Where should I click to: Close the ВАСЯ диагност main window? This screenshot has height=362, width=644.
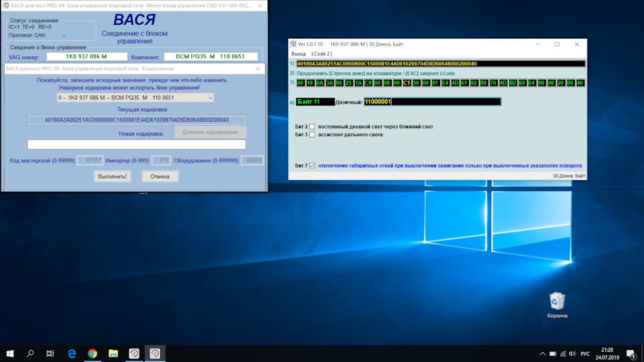(x=260, y=5)
